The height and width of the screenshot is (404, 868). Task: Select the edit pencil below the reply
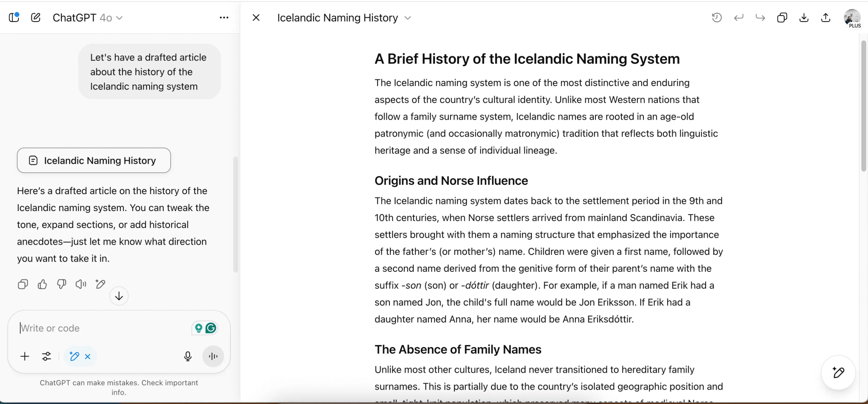click(100, 284)
